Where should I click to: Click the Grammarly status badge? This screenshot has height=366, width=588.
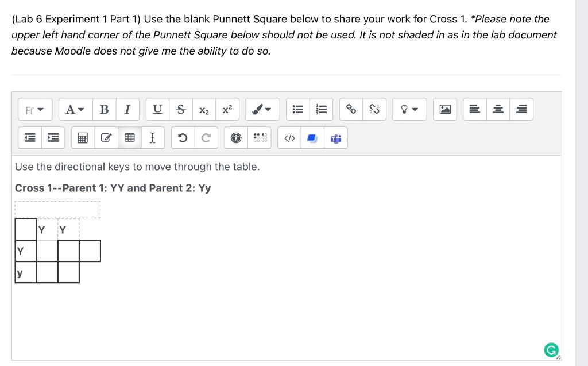[551, 349]
